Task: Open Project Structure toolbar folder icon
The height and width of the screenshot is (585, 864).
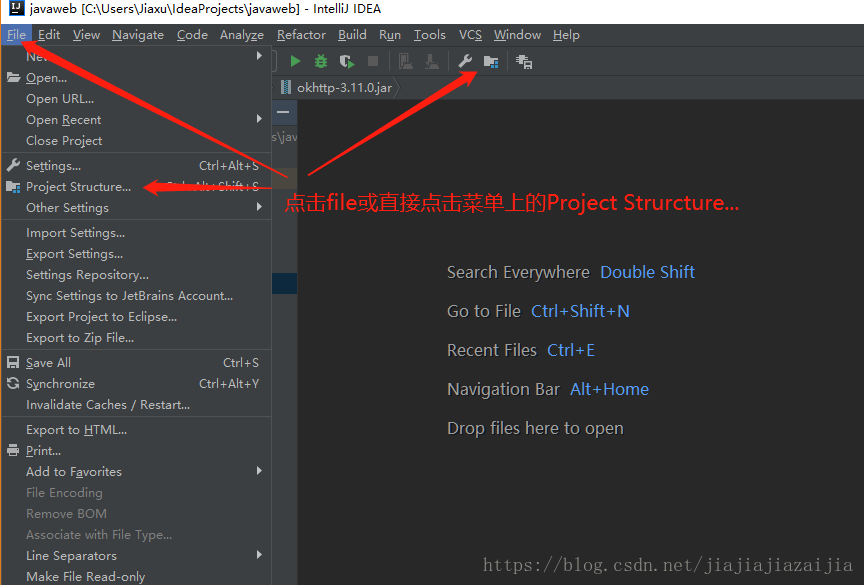Action: pos(491,62)
